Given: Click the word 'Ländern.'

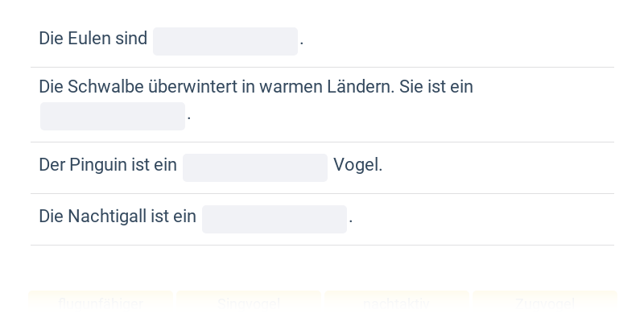Looking at the screenshot, I should point(360,87).
